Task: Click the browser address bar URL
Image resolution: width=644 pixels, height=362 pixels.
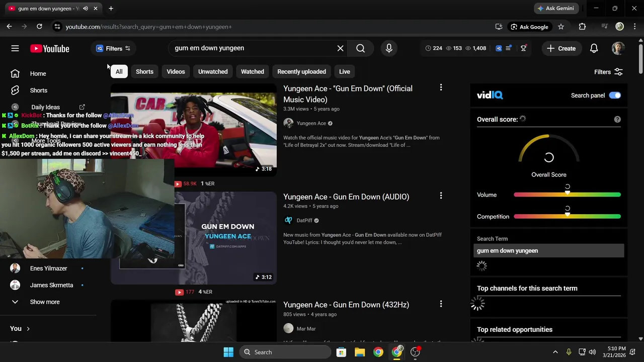Action: coord(148,27)
